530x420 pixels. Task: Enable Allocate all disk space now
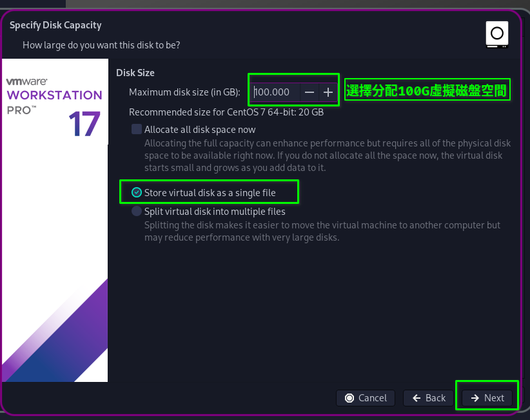tap(137, 129)
